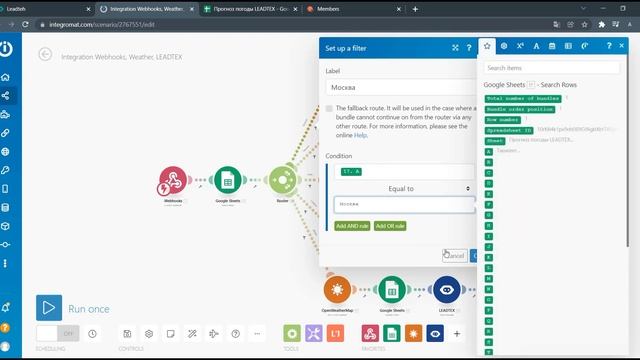Open the notes icon in Controls
The image size is (640, 360).
click(x=171, y=333)
